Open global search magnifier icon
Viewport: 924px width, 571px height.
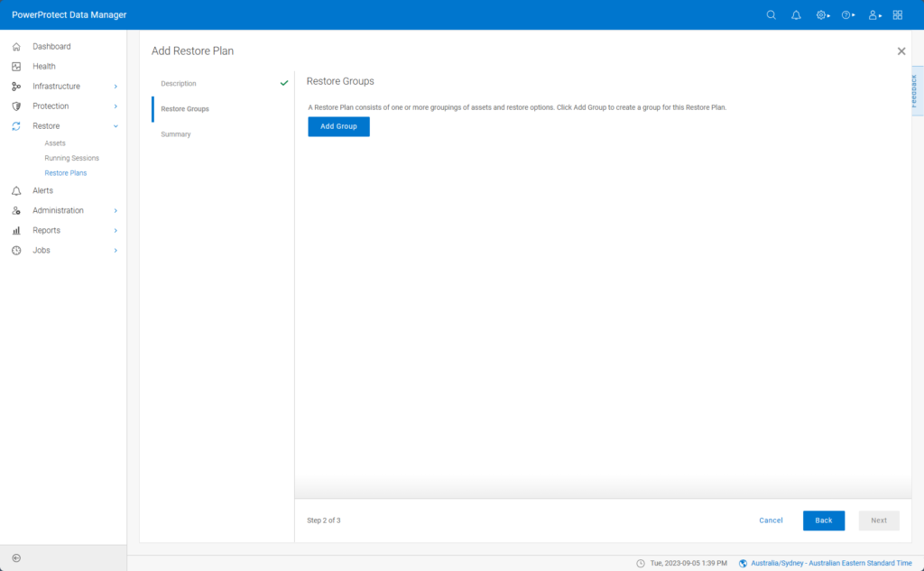[x=771, y=14]
